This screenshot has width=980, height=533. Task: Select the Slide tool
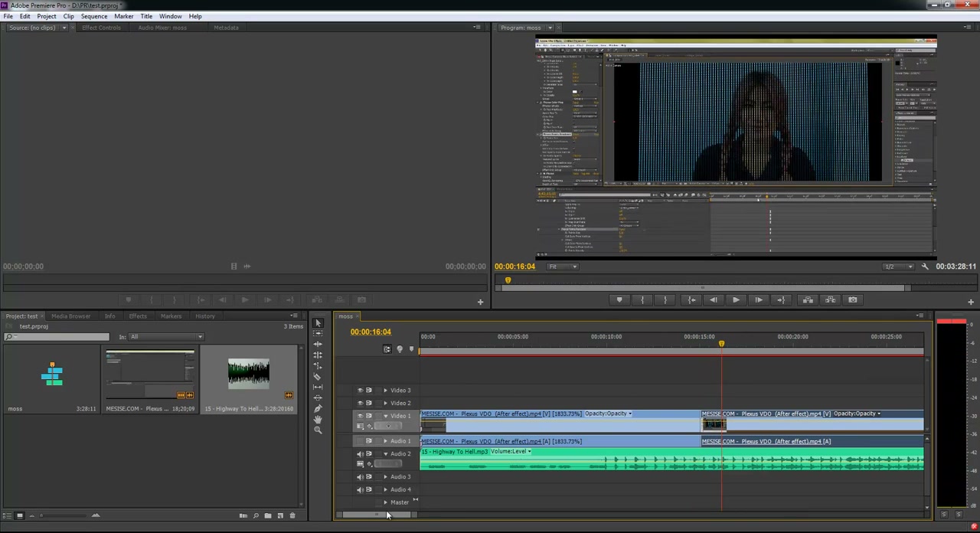coord(318,398)
